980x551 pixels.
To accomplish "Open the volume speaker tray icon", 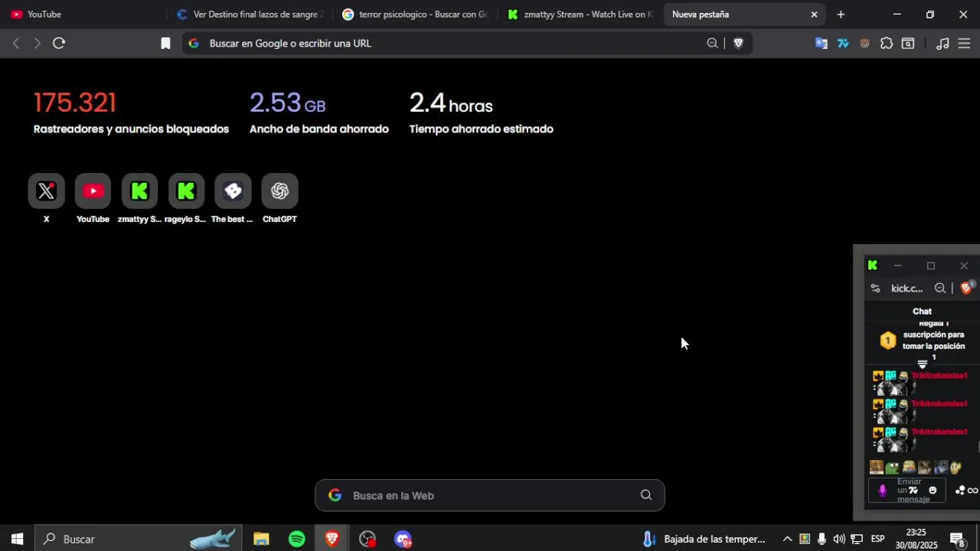I will (839, 539).
